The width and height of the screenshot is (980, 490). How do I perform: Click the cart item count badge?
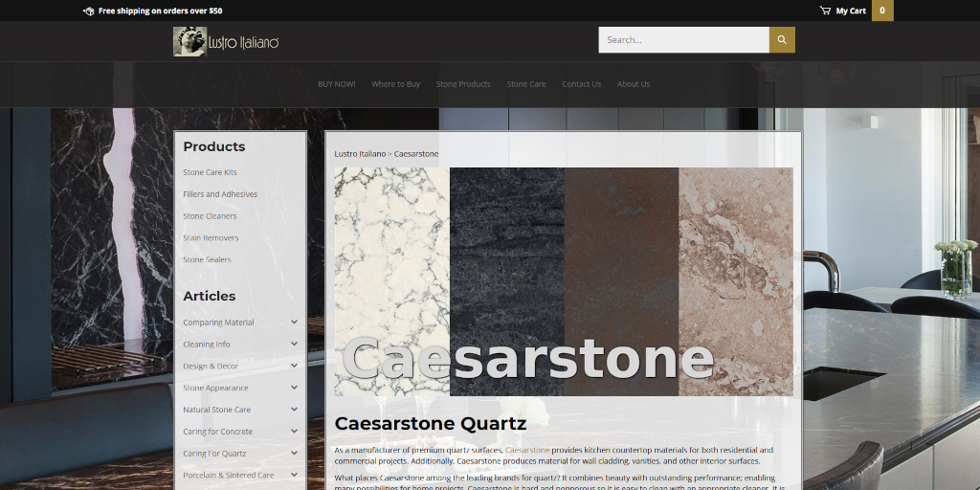click(x=882, y=11)
